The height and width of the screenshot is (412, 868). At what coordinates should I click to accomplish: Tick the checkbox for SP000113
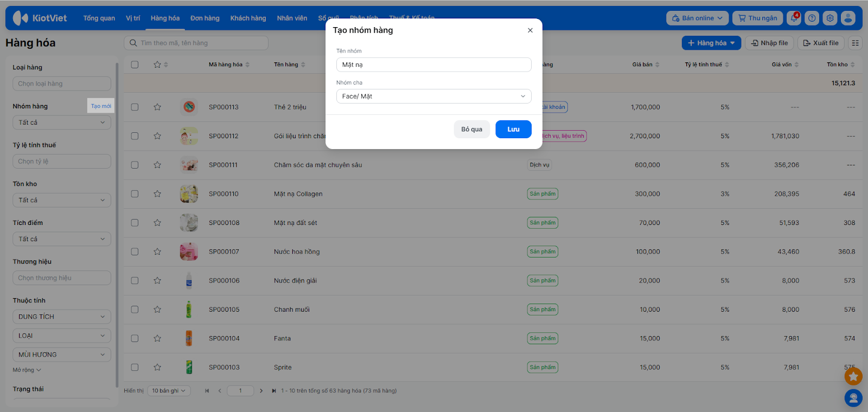(x=135, y=107)
